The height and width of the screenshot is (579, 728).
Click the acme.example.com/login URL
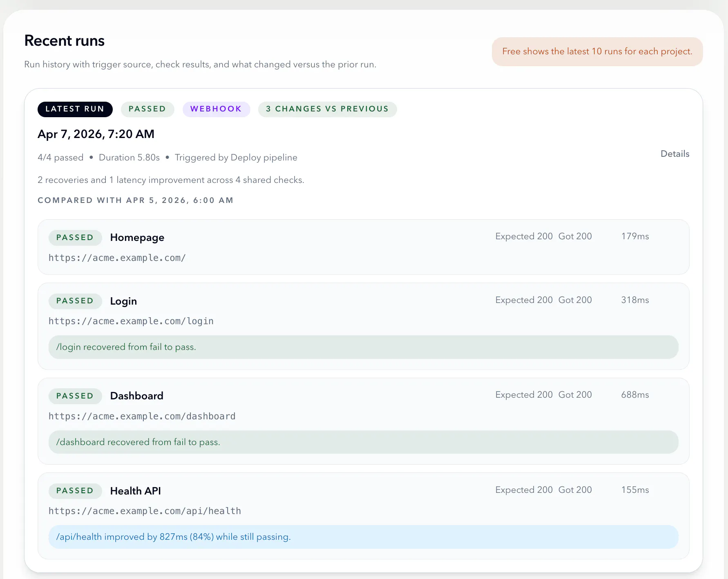click(131, 321)
